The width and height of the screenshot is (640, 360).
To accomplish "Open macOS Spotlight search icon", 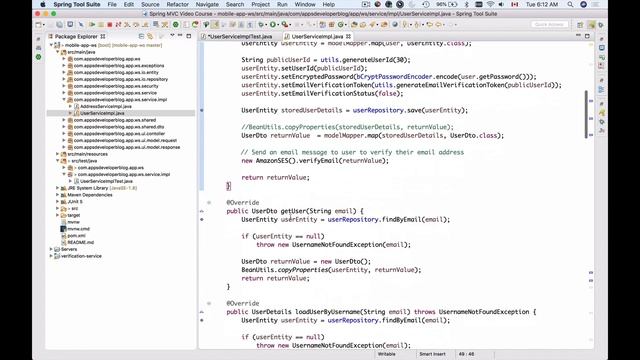I will pos(570,4).
